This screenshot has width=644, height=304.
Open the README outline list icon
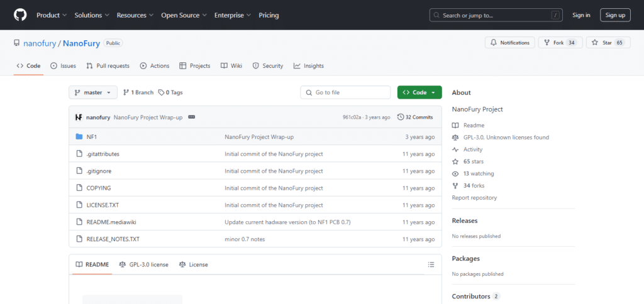click(431, 264)
